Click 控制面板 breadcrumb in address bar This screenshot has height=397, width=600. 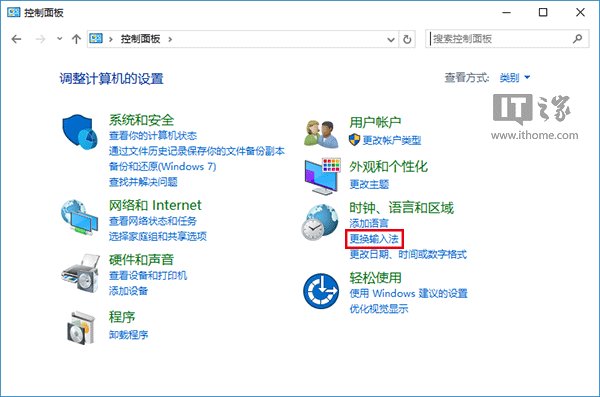140,39
